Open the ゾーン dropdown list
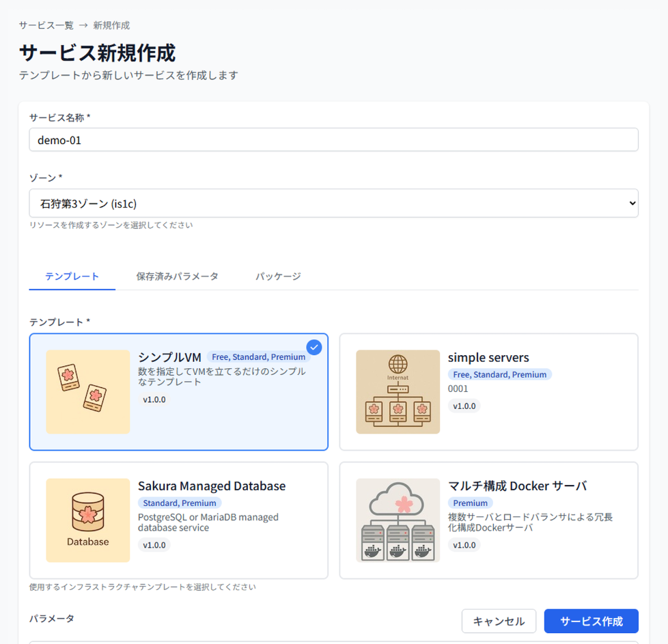Viewport: 668px width, 644px height. 333,203
